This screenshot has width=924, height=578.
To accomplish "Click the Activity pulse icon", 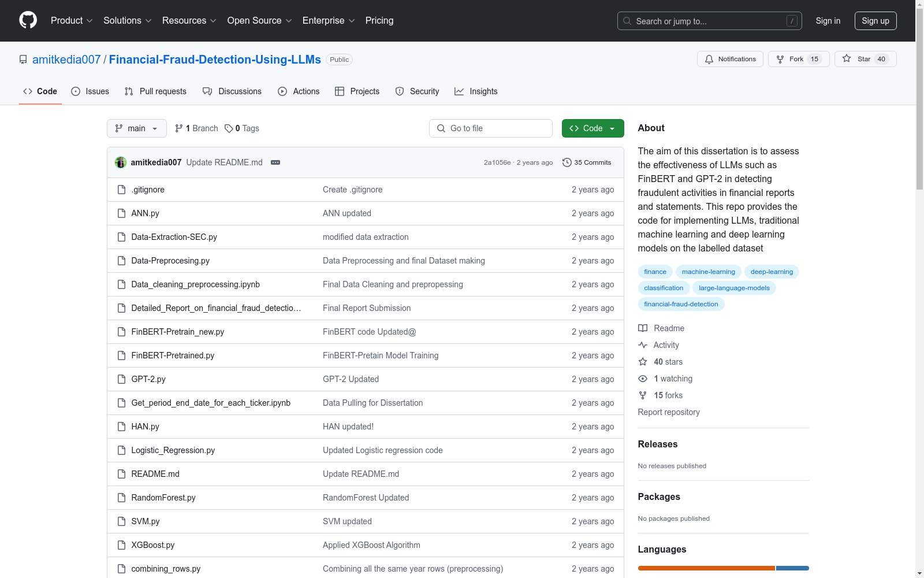I will pos(643,345).
